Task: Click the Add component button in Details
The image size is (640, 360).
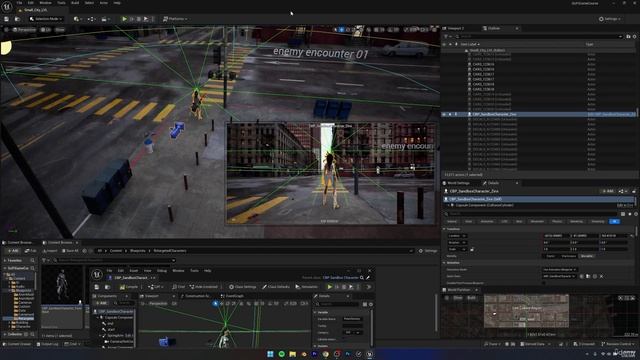Action: tap(608, 191)
